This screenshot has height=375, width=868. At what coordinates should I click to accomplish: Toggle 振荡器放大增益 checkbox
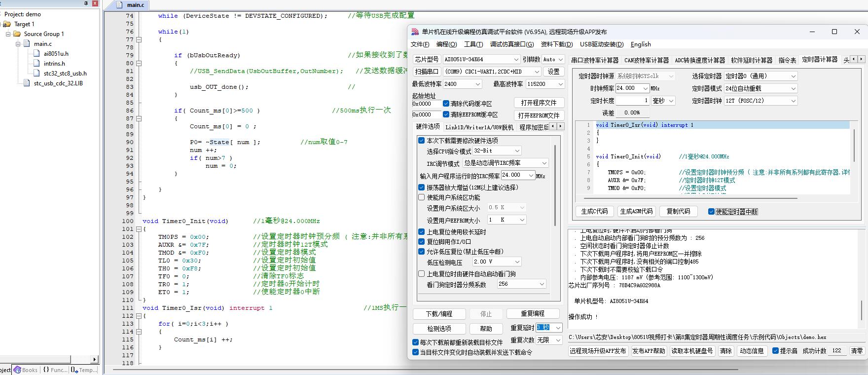click(422, 187)
